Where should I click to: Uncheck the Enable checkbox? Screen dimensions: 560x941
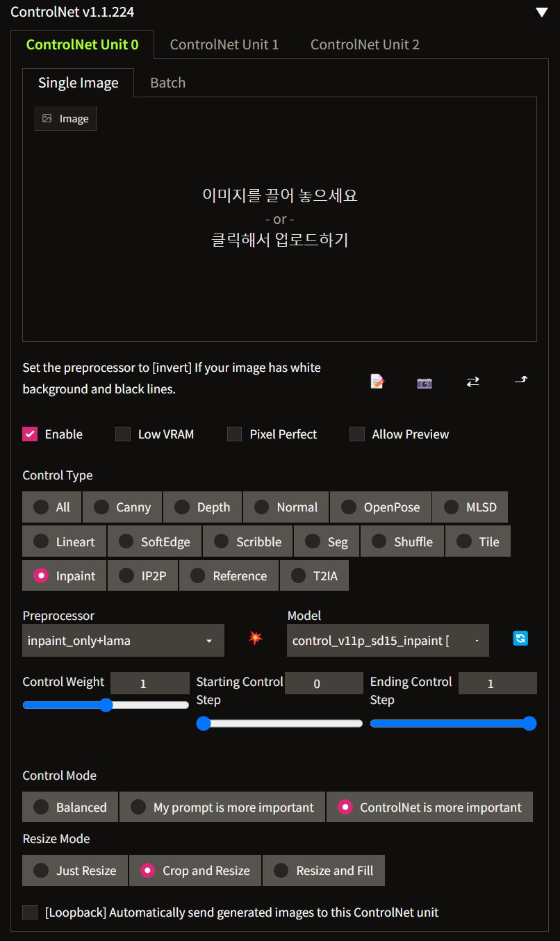pos(30,434)
